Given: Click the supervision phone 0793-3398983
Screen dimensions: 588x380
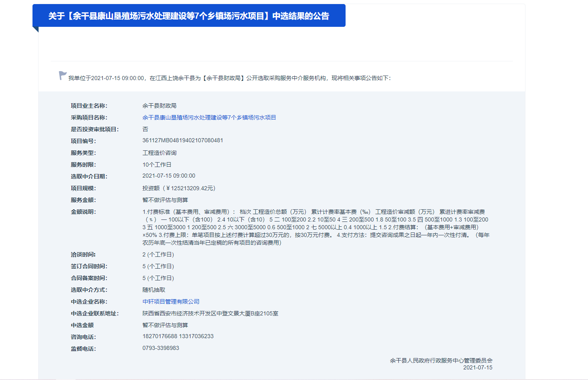Looking at the screenshot, I should [161, 348].
